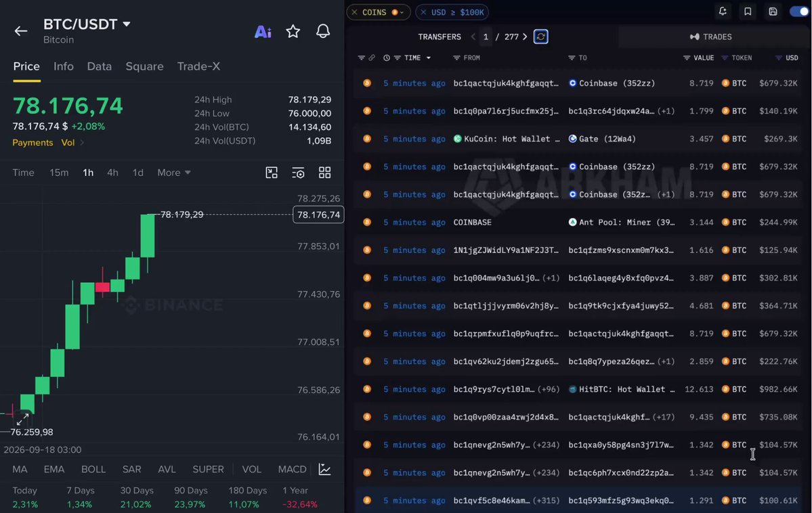Open the Square tab
812x513 pixels.
144,66
